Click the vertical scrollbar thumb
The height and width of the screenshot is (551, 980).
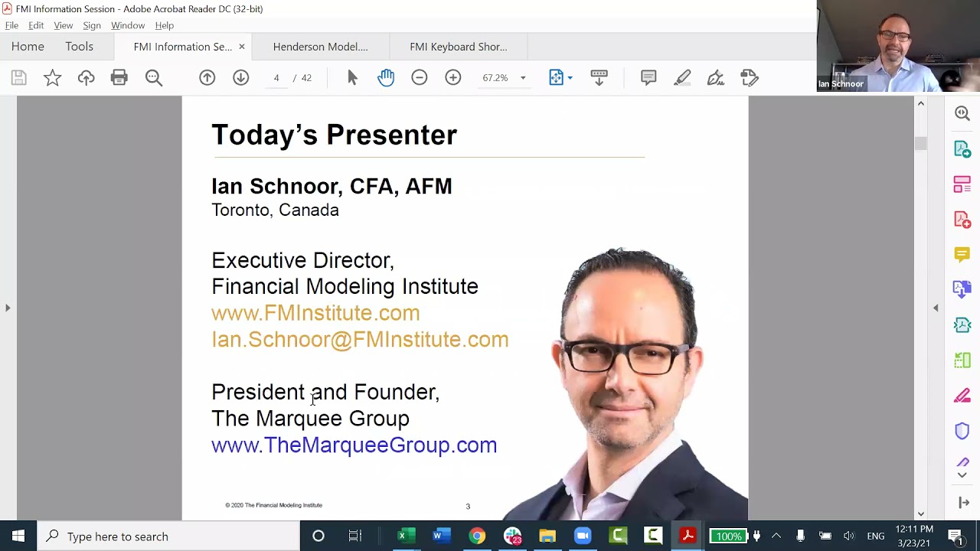click(921, 143)
